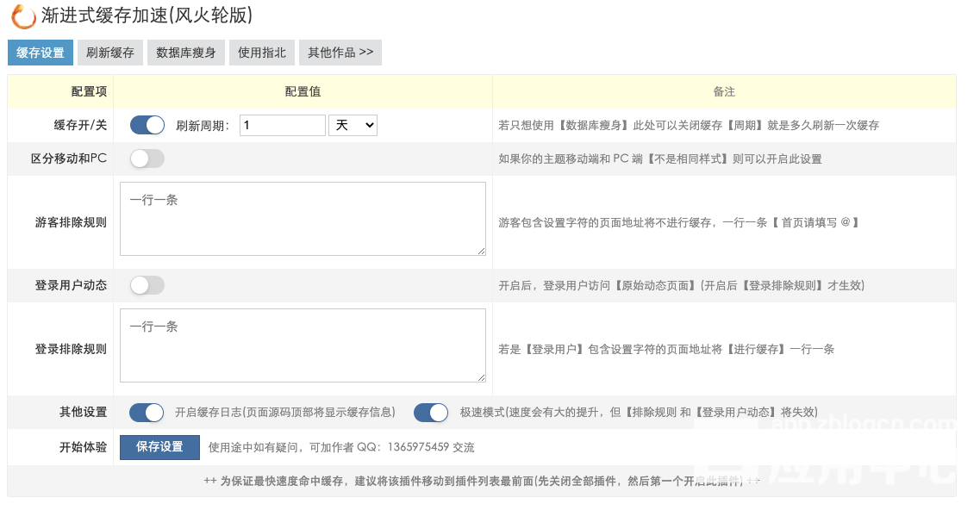This screenshot has width=980, height=510.
Task: Open the 其他作品 >> tab
Action: point(340,53)
